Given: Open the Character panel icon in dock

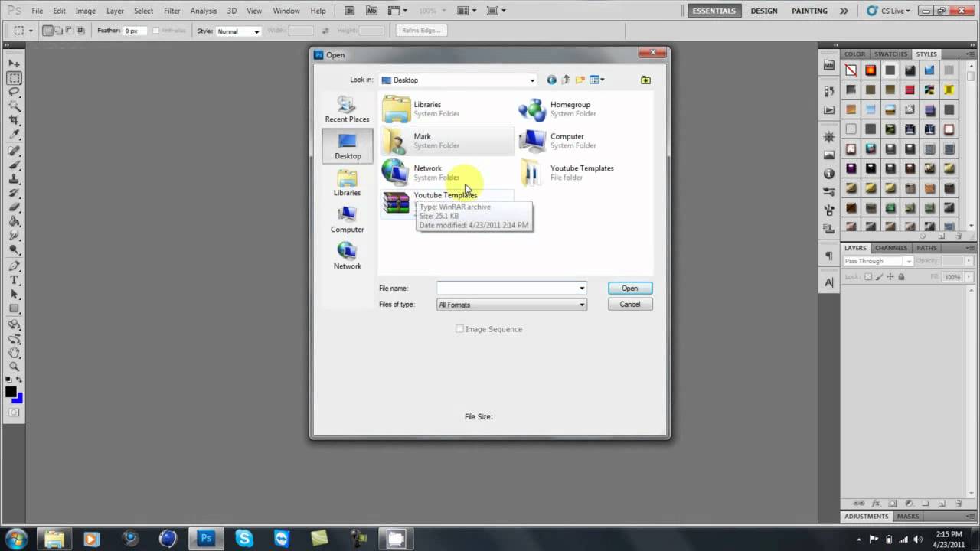Looking at the screenshot, I should [x=829, y=282].
